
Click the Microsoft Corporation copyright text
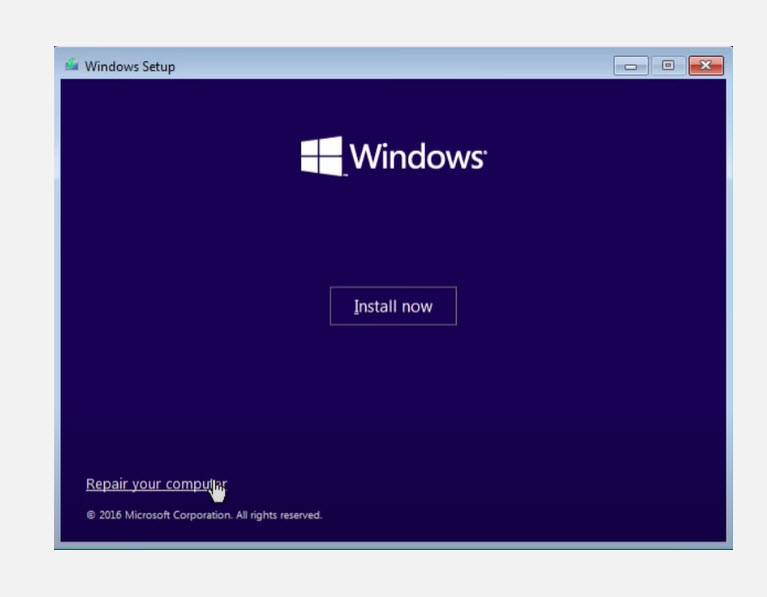tap(204, 515)
